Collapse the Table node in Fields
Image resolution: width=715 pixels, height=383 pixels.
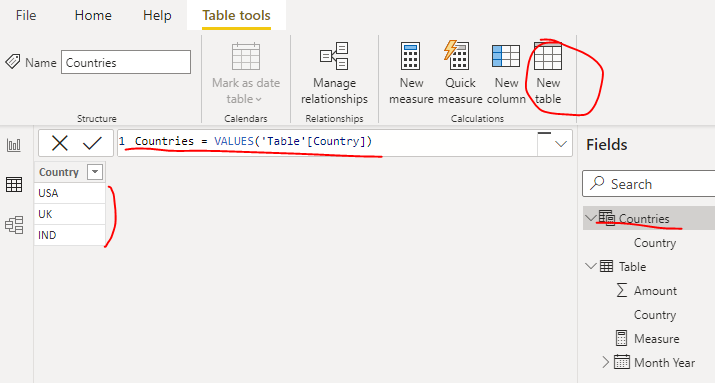pyautogui.click(x=591, y=266)
